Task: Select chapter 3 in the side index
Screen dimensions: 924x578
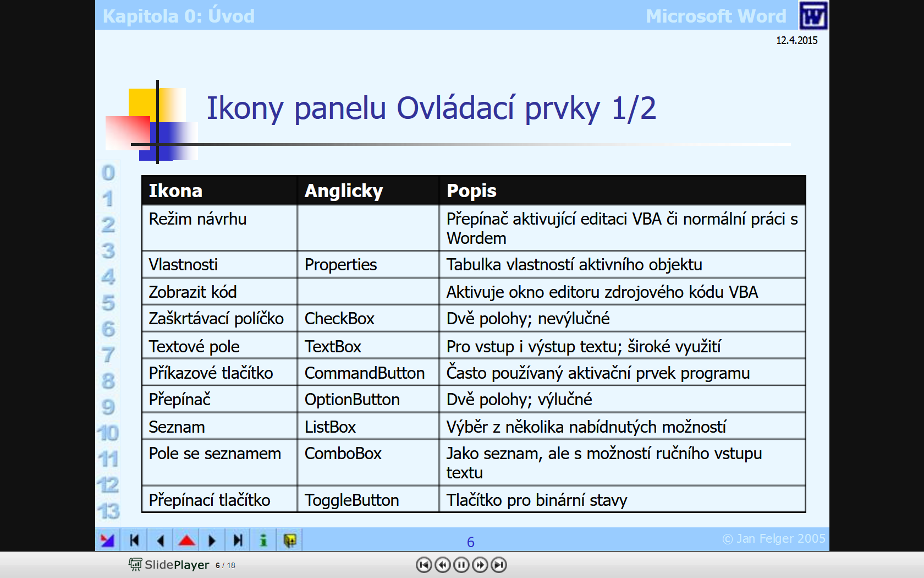Action: (x=108, y=251)
